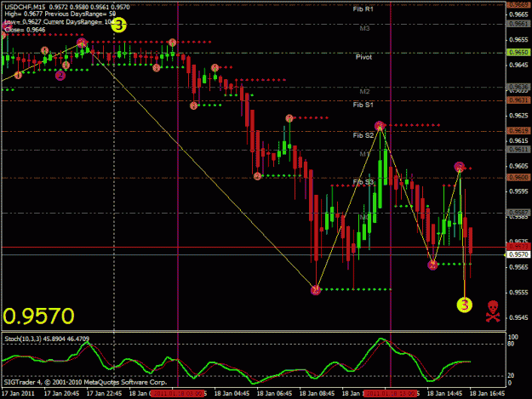Viewport: 532px width, 399px height.
Task: Click the Stoch(10,3,3) indicator label
Action: pos(47,339)
